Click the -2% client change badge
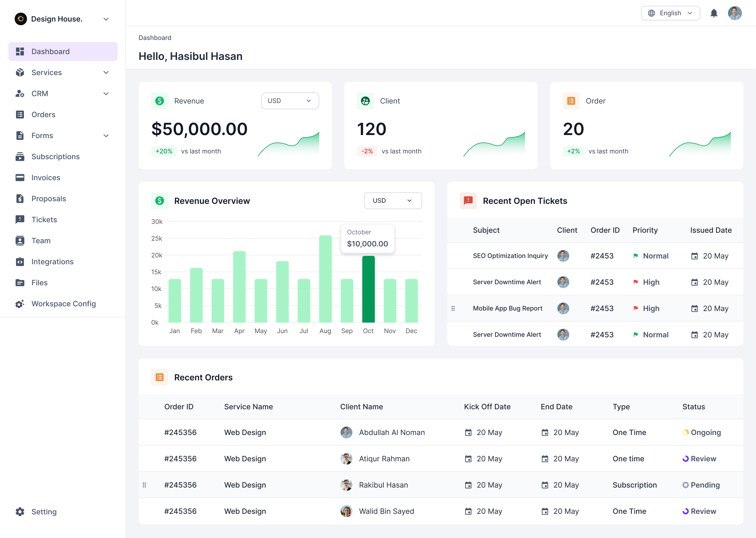Screen dimensions: 756x538 (367, 151)
